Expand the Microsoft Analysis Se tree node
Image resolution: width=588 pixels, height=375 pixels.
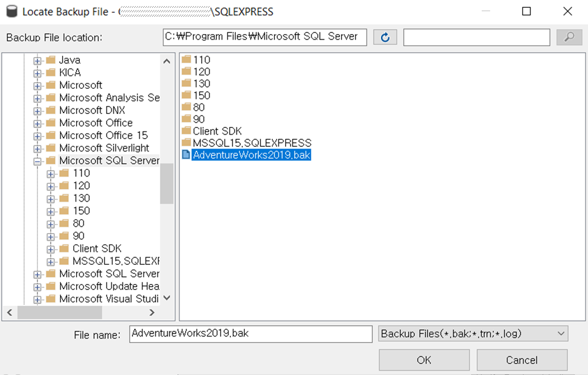coord(37,98)
